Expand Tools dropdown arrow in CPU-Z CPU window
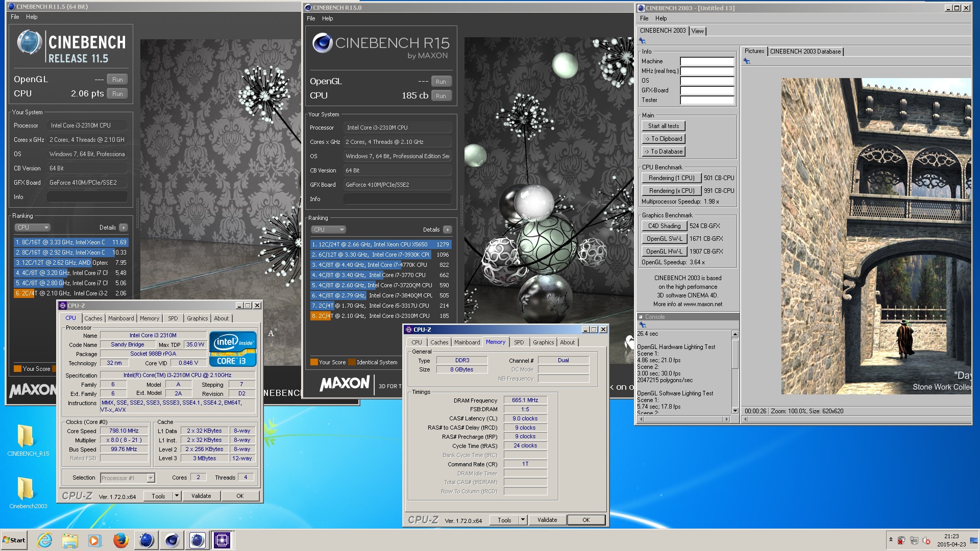Image resolution: width=980 pixels, height=551 pixels. (x=177, y=496)
